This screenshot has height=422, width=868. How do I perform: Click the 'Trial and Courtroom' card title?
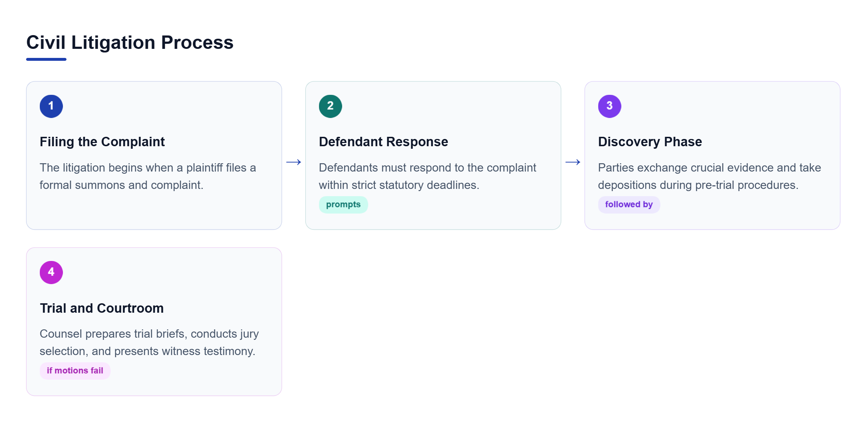102,308
